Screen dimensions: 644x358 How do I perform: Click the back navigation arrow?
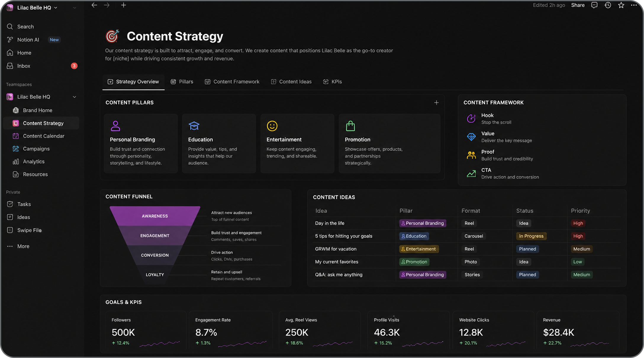tap(94, 5)
